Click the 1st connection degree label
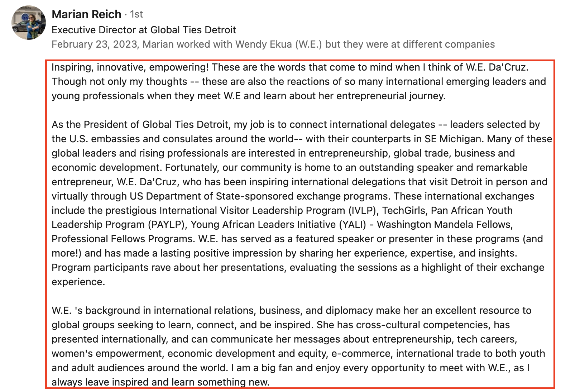Screen dimensions: 561x392 136,14
